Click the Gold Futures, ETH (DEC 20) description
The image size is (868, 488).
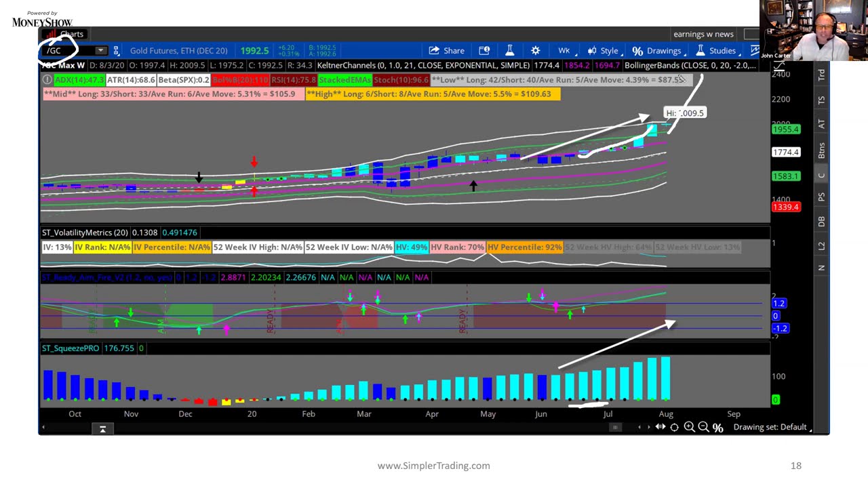click(178, 51)
